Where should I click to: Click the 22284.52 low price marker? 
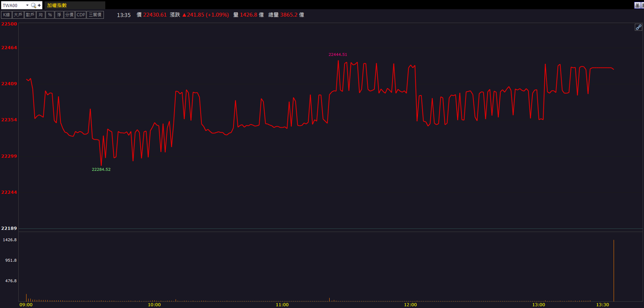click(101, 169)
